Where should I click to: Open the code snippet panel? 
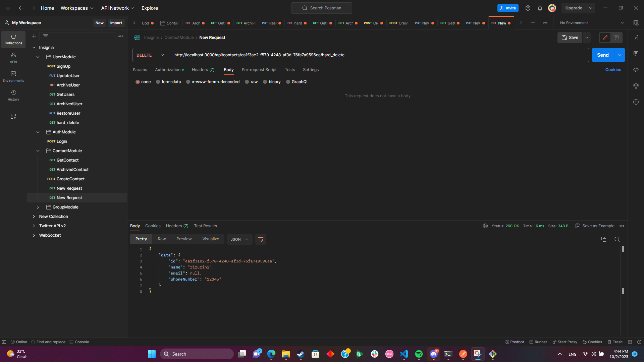point(636,70)
